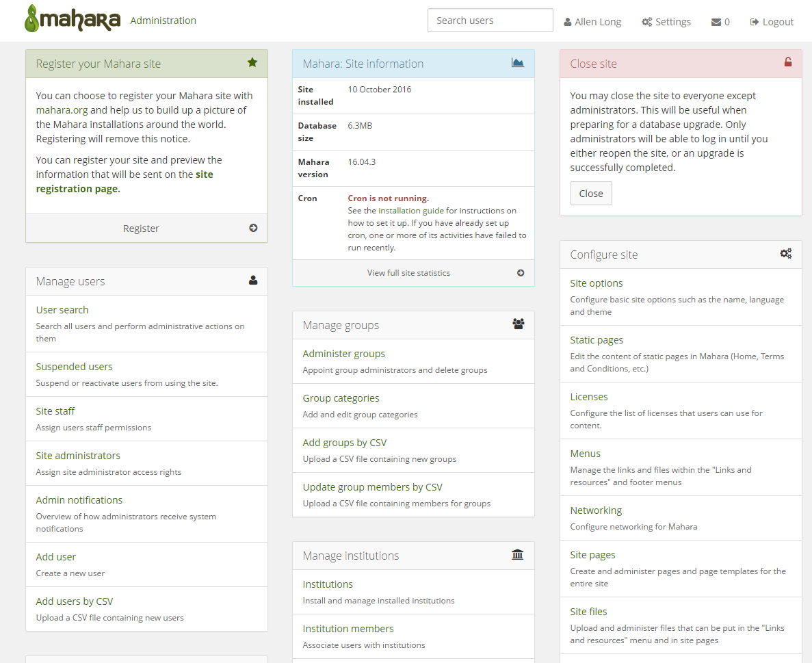Click Register at bottom of registration panel
Viewport: 812px width, 663px height.
(x=141, y=229)
